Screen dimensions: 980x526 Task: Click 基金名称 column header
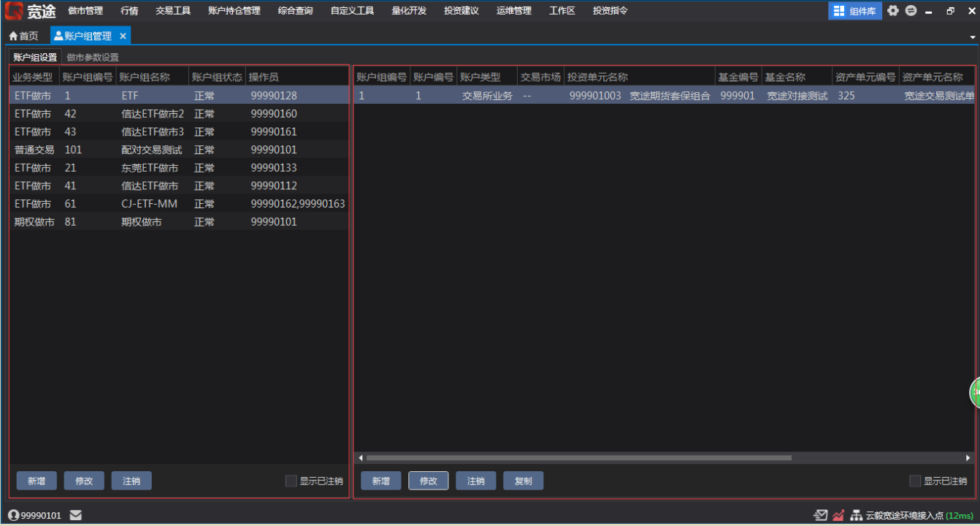pyautogui.click(x=797, y=77)
